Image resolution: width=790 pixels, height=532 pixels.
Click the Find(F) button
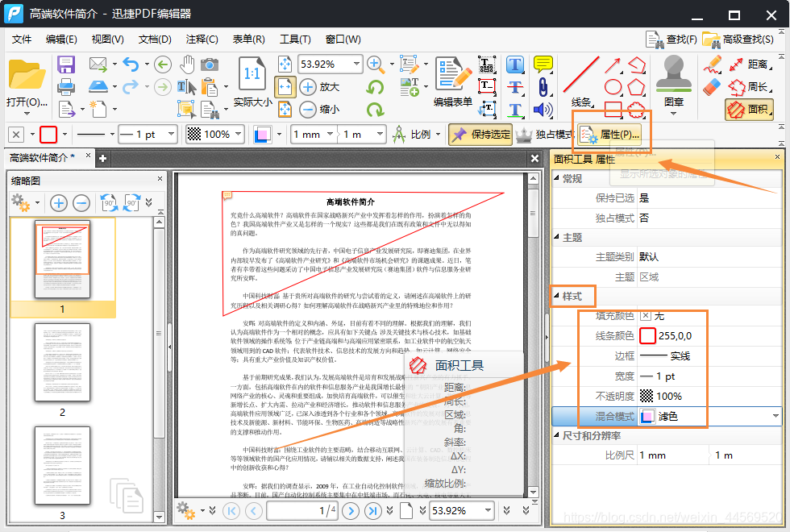click(672, 39)
